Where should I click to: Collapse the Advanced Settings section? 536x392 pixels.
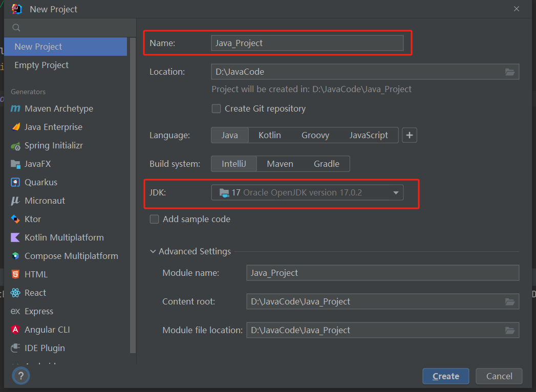coord(153,252)
